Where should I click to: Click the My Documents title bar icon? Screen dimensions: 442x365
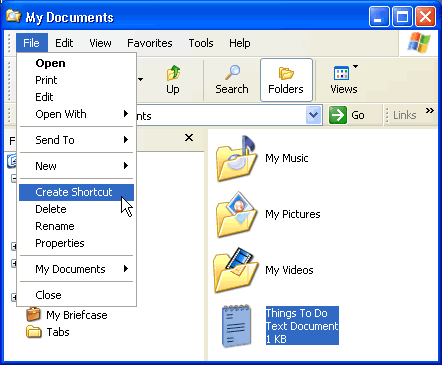pyautogui.click(x=13, y=16)
